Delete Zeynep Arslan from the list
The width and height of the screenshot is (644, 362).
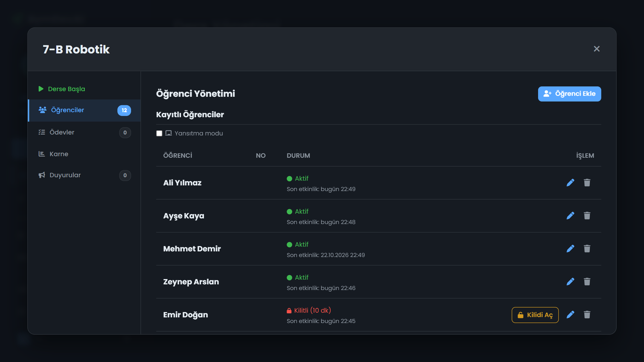(x=587, y=282)
